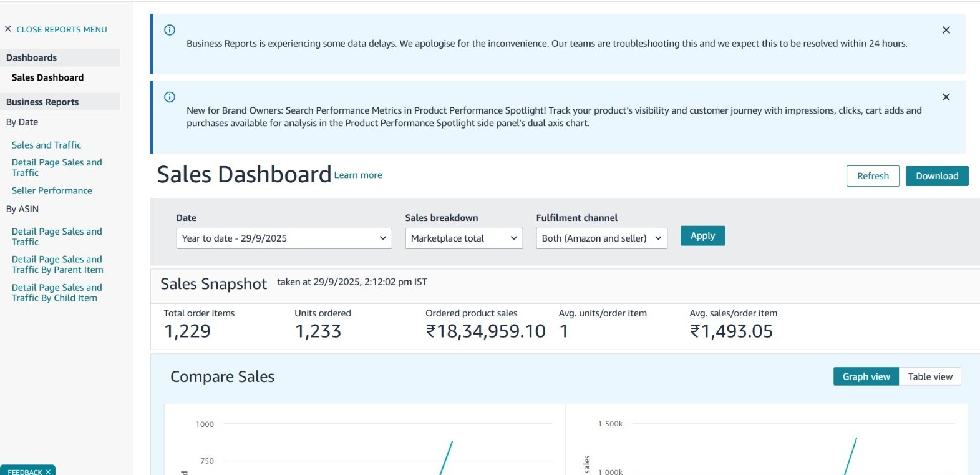980x475 pixels.
Task: Expand the Sales breakdown dropdown
Action: click(x=464, y=238)
